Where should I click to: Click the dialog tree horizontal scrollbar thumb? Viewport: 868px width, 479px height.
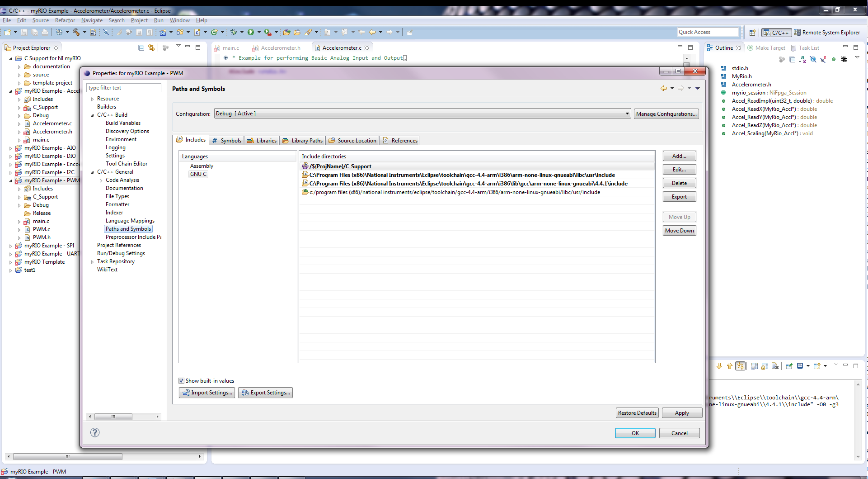[x=113, y=417]
